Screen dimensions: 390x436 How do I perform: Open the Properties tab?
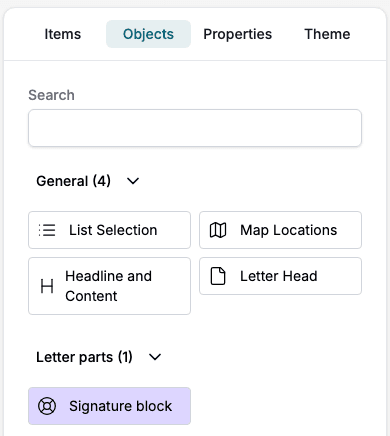pyautogui.click(x=238, y=34)
